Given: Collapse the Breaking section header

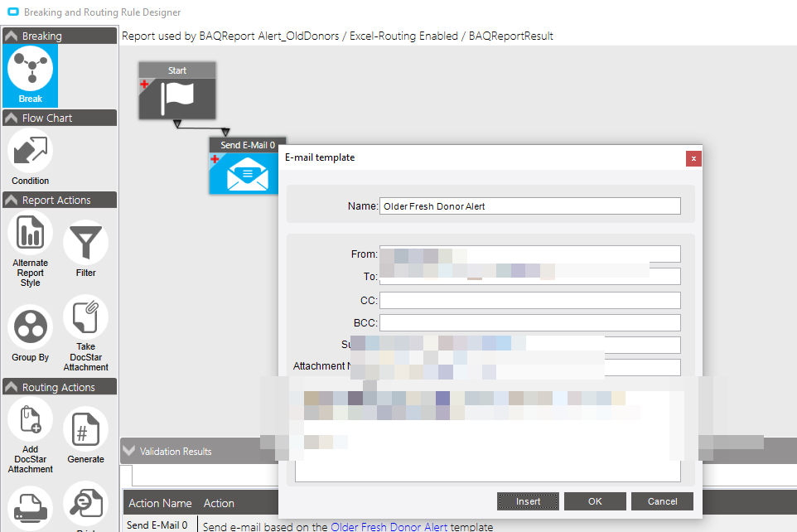Looking at the screenshot, I should pyautogui.click(x=60, y=36).
